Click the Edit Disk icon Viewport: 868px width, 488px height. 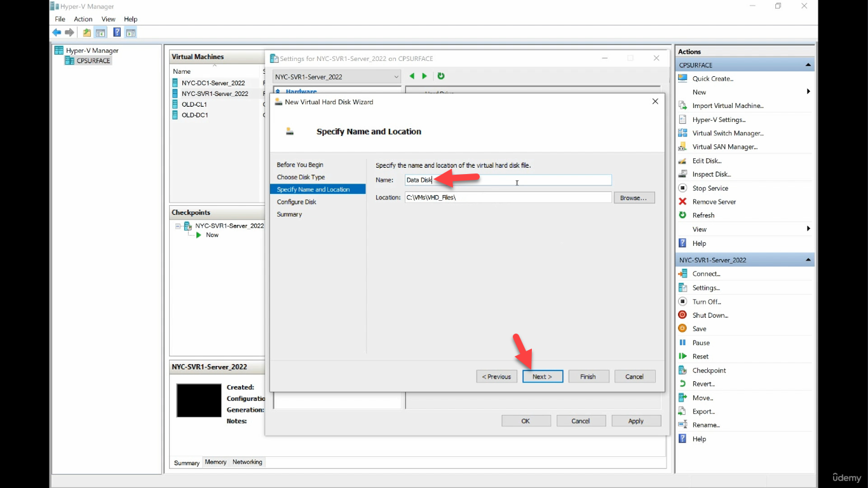pyautogui.click(x=682, y=161)
